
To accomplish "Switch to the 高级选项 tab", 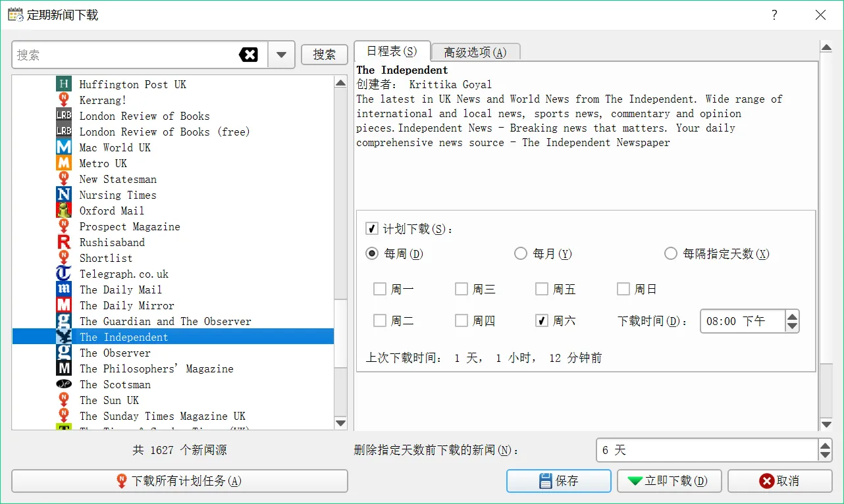I will 475,53.
